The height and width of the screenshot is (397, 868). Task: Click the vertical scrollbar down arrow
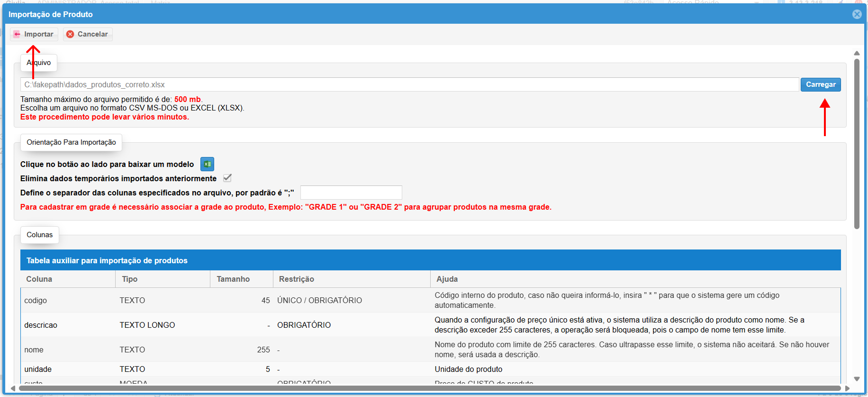(857, 379)
